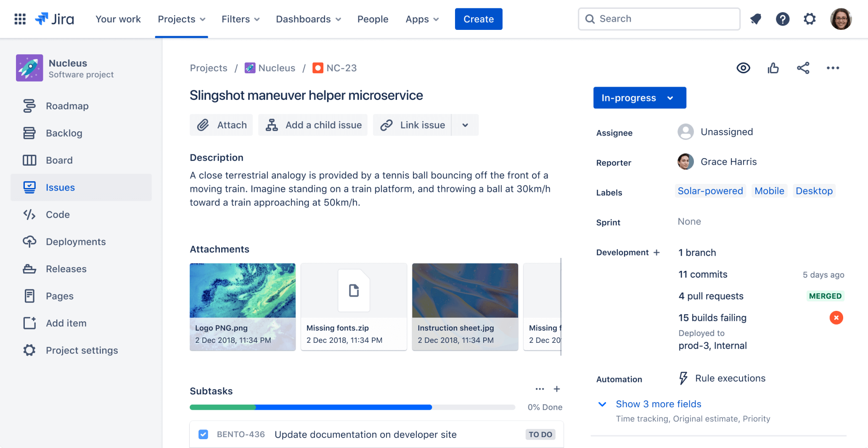Open the Solar-powered label link
Screen dimensions: 868x448
click(x=710, y=191)
